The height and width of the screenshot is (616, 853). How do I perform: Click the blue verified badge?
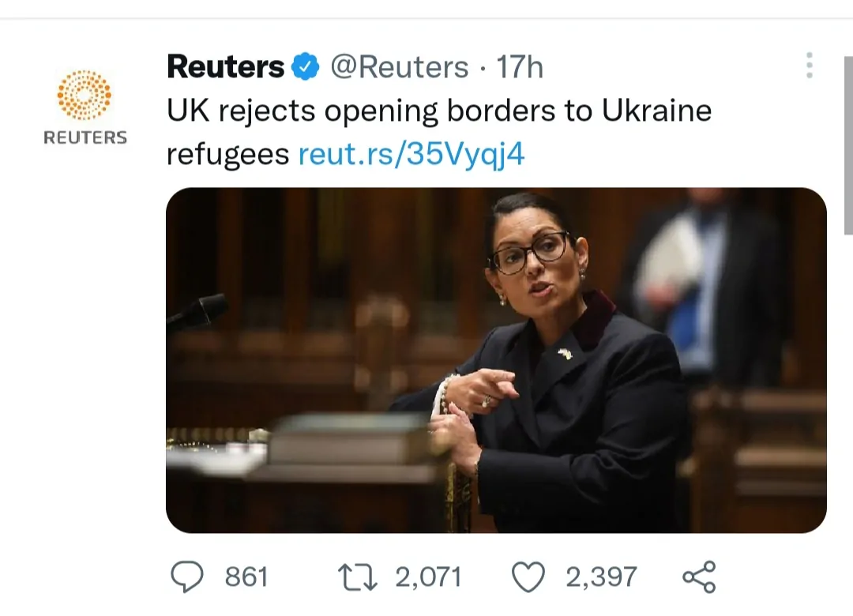tap(306, 68)
